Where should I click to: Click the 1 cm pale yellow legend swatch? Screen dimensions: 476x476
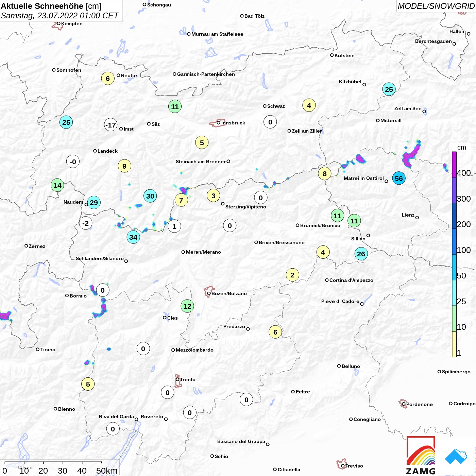[454, 344]
